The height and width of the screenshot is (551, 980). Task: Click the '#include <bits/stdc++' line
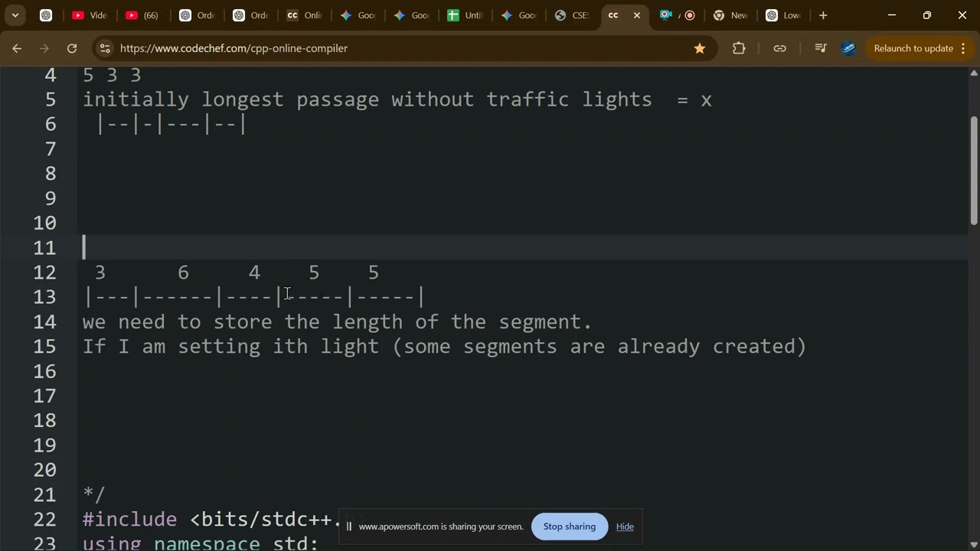pyautogui.click(x=211, y=520)
